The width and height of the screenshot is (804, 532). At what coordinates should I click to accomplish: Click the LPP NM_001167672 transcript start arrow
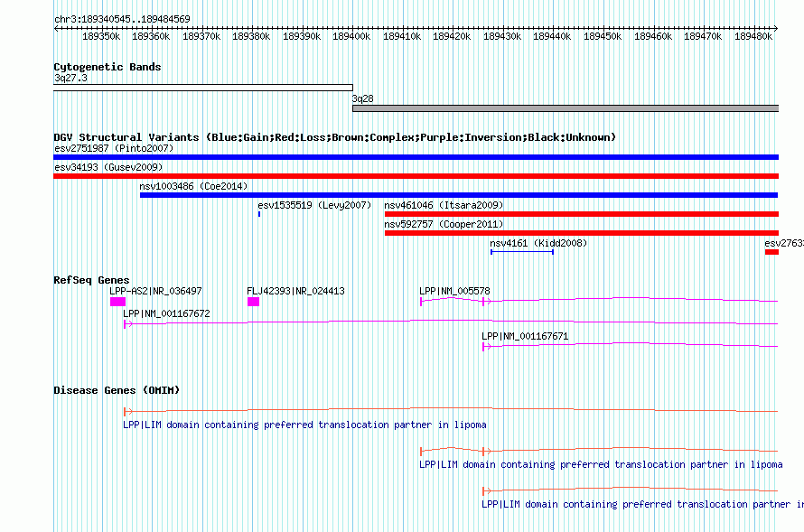128,324
